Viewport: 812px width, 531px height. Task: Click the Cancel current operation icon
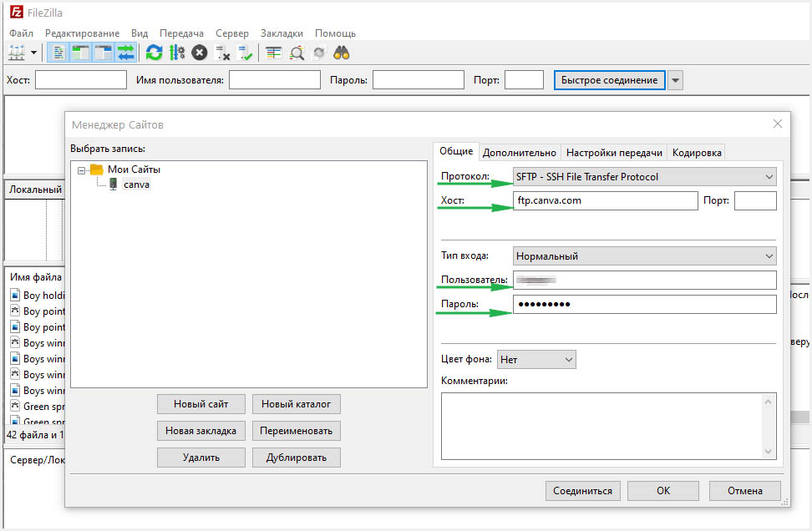coord(200,53)
